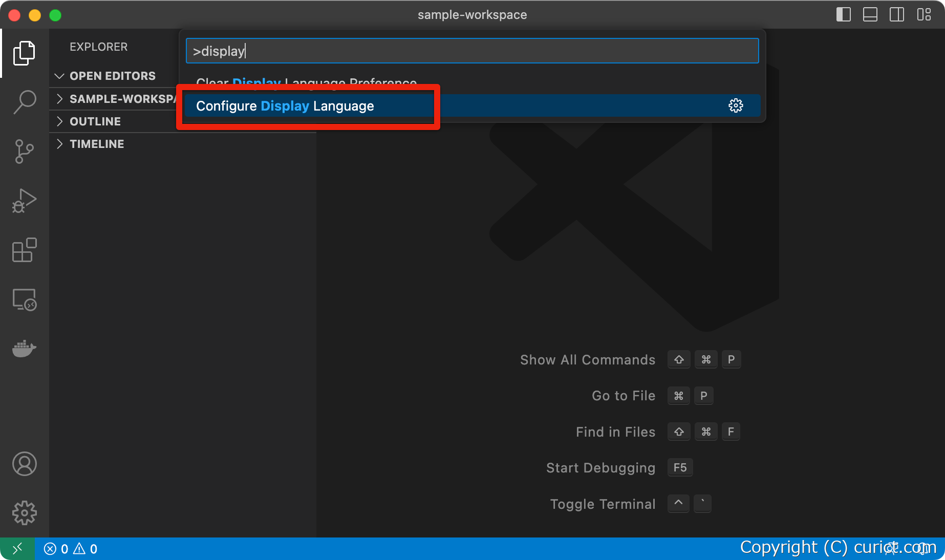Open the Extensions view
This screenshot has height=560, width=945.
pyautogui.click(x=24, y=250)
